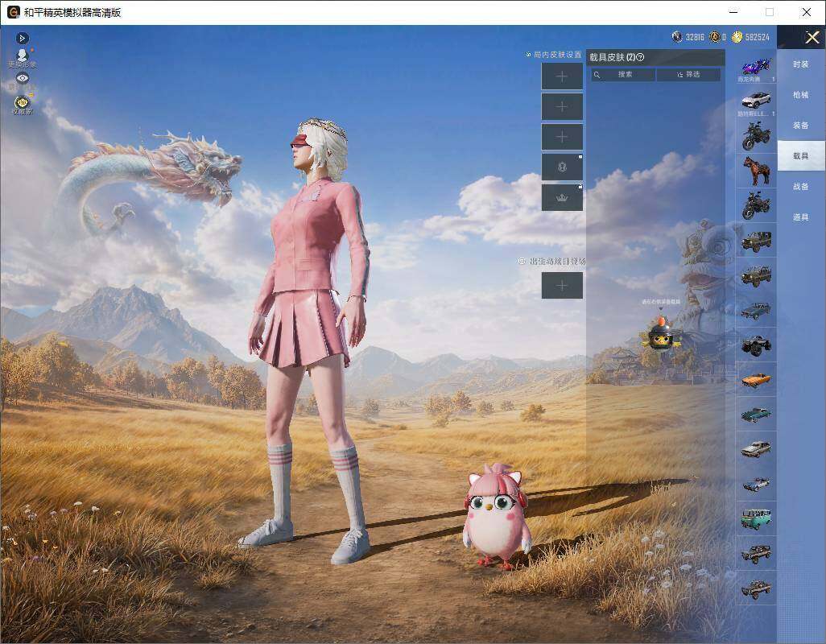Minimize the emulator window
Image resolution: width=826 pixels, height=644 pixels.
[x=733, y=12]
